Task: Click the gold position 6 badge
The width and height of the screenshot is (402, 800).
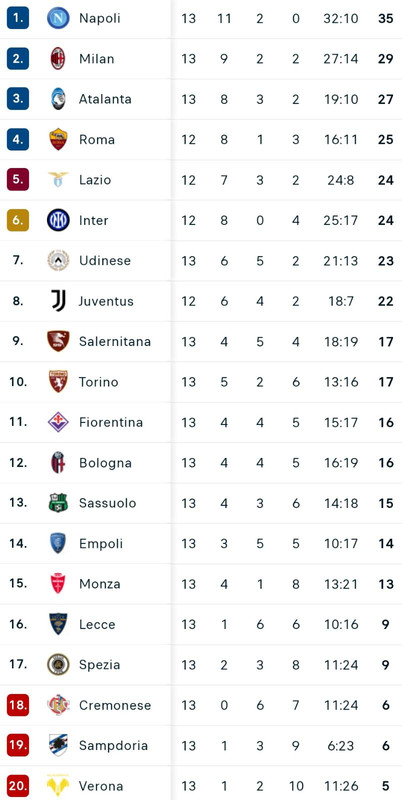Action: (18, 220)
